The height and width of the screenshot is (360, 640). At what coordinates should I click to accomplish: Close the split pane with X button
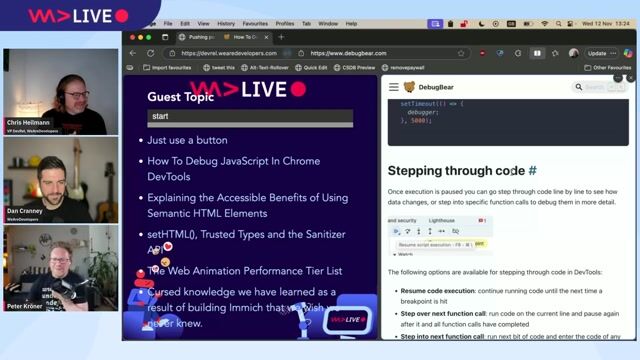tap(631, 78)
